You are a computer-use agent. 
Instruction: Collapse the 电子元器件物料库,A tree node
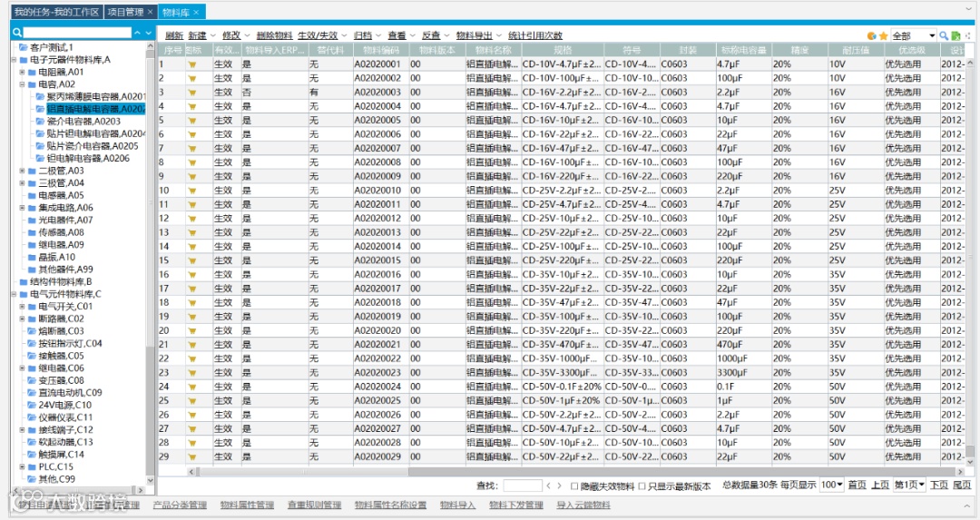pyautogui.click(x=14, y=60)
